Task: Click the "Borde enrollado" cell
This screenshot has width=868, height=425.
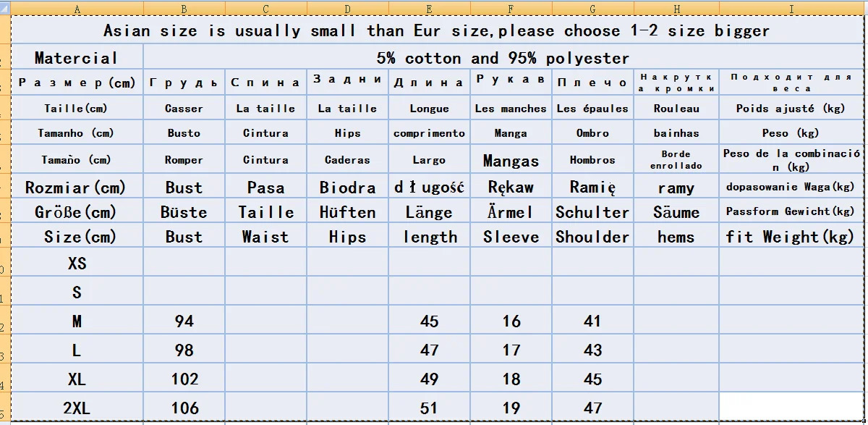Action: click(676, 160)
